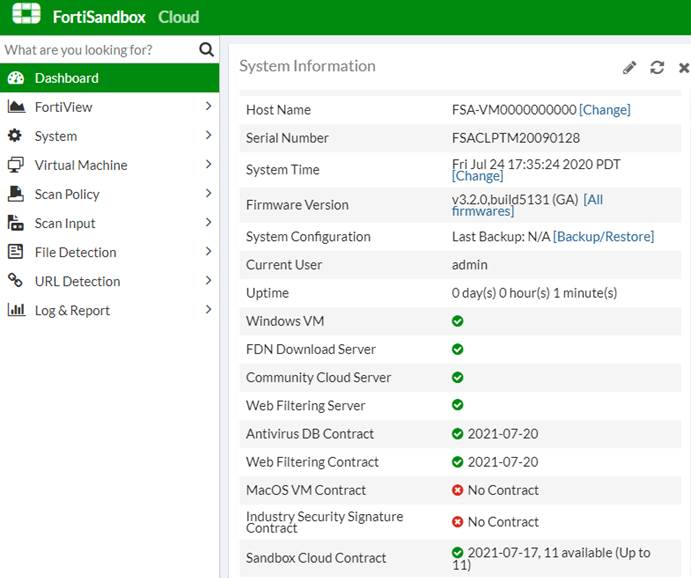Select Web Filtering Contract date 2021-07-20
691x578 pixels.
click(x=503, y=462)
